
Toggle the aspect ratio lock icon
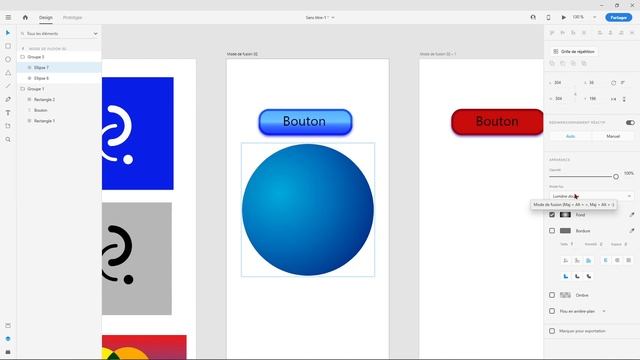tap(576, 94)
